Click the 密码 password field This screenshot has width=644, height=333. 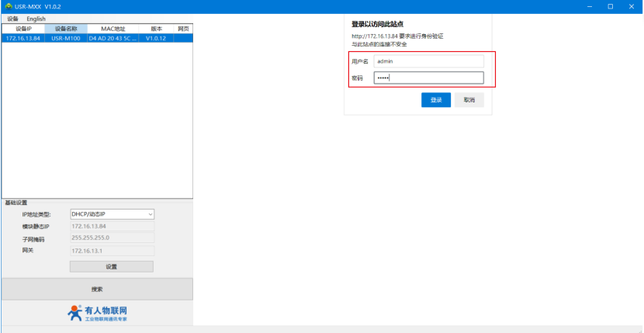coord(428,78)
